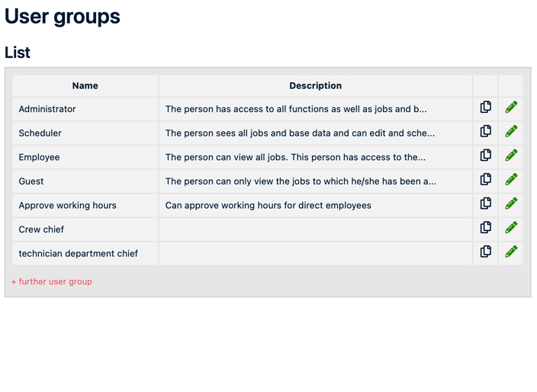Edit the Crew chief group

(511, 228)
